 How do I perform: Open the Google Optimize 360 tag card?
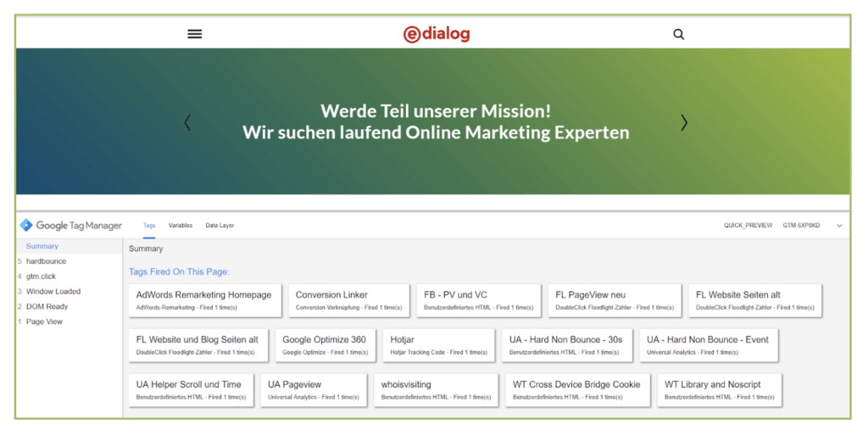325,344
